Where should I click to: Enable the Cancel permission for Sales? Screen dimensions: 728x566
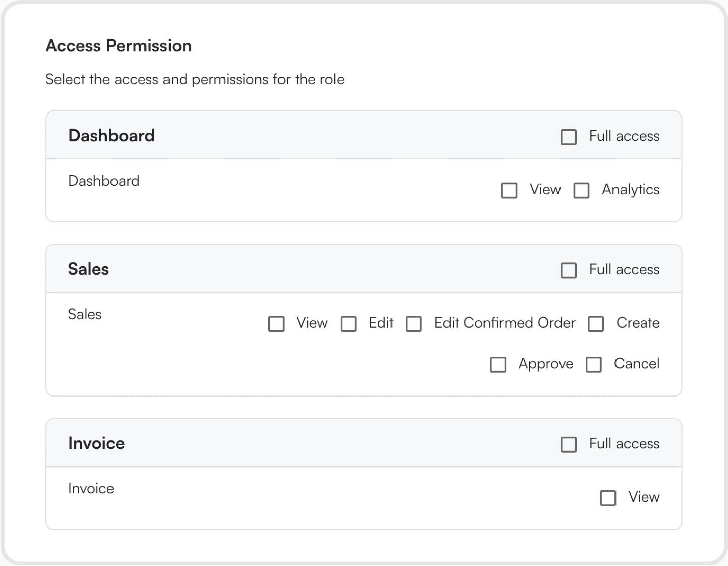tap(593, 364)
